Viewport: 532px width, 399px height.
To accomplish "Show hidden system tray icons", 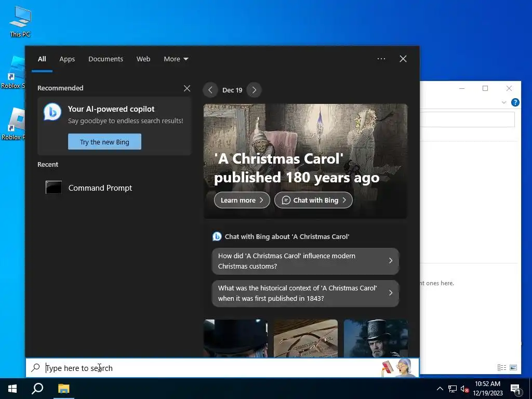I will 440,389.
